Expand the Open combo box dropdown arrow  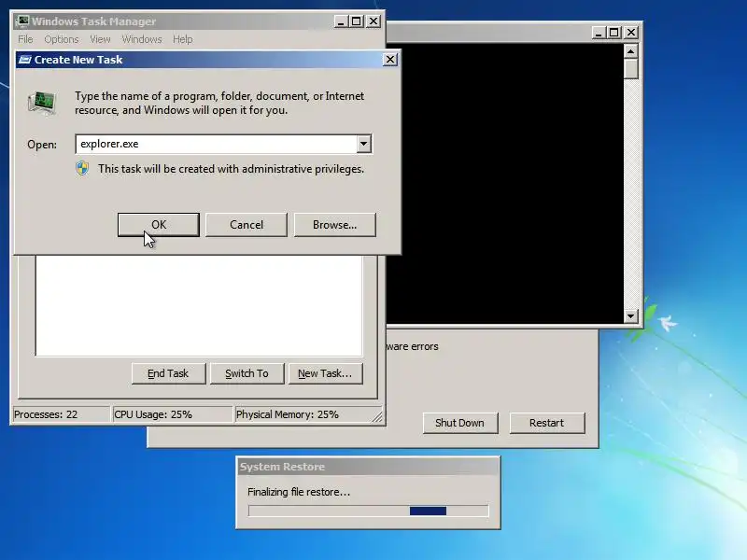coord(363,144)
